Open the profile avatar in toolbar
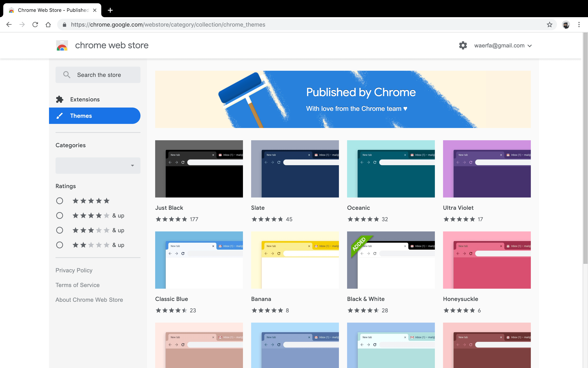 coord(566,25)
